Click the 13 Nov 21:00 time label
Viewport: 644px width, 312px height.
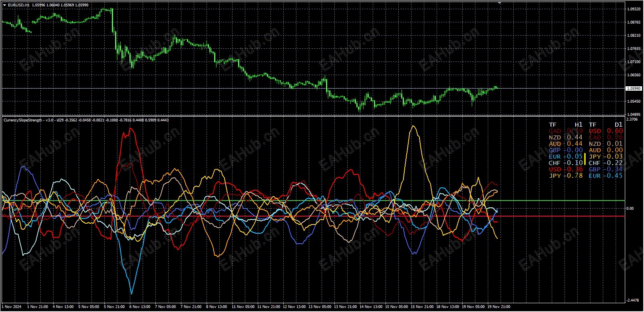click(345, 307)
